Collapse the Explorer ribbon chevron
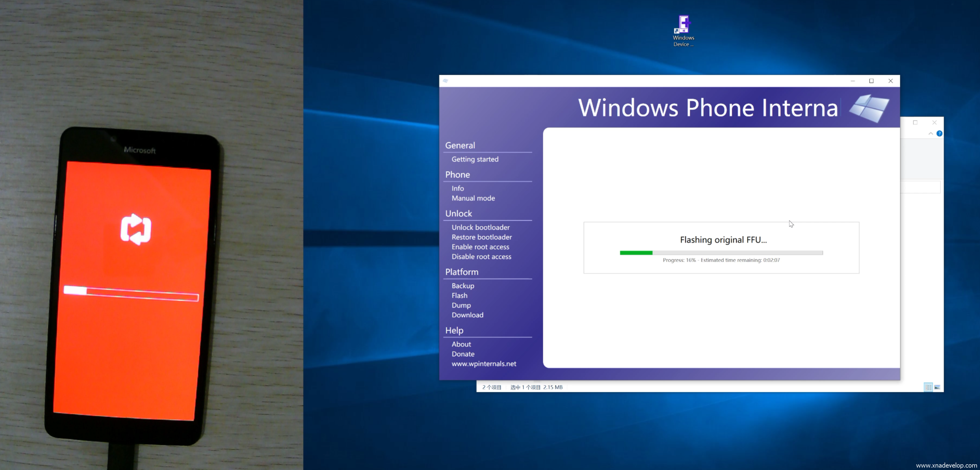 coord(930,133)
